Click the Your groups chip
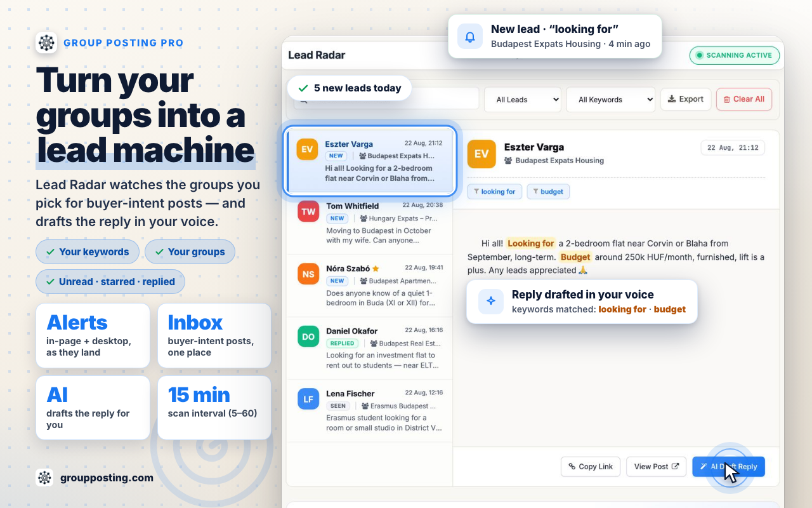Screen dimensions: 812x508 click(190, 251)
